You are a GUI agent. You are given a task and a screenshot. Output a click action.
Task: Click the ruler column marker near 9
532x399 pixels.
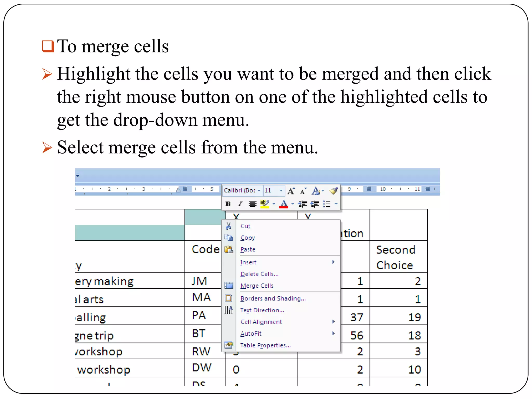pos(369,189)
